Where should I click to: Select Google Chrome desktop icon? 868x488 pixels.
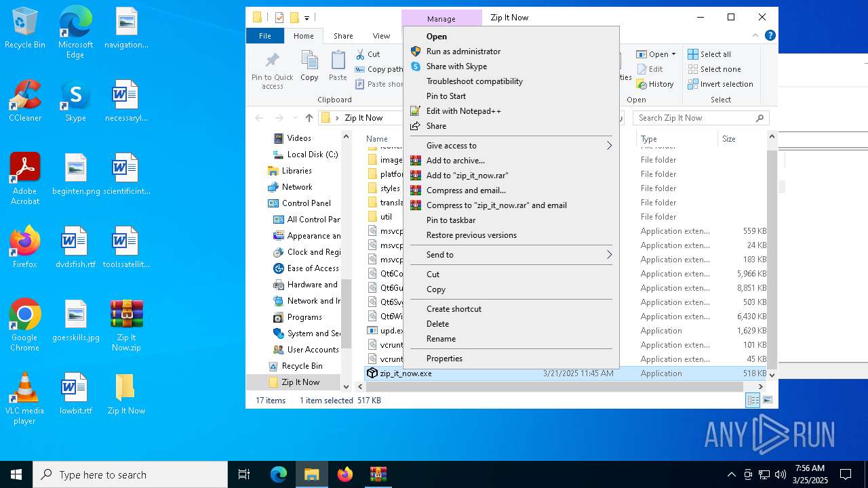click(25, 325)
